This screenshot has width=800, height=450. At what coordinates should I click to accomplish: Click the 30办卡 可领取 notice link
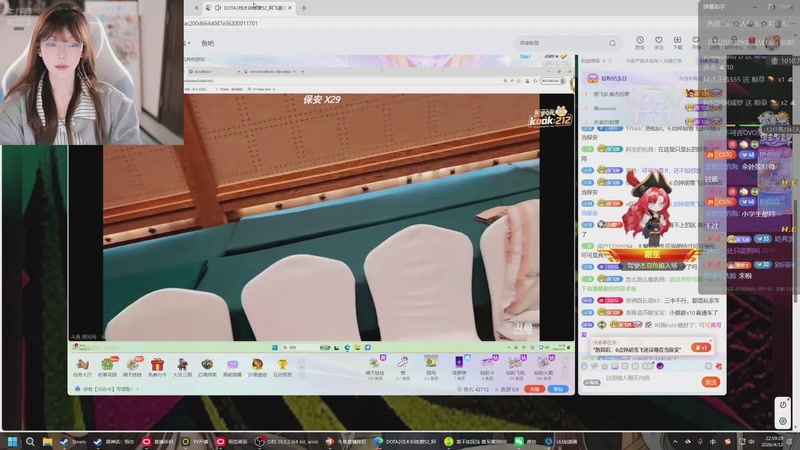point(107,389)
